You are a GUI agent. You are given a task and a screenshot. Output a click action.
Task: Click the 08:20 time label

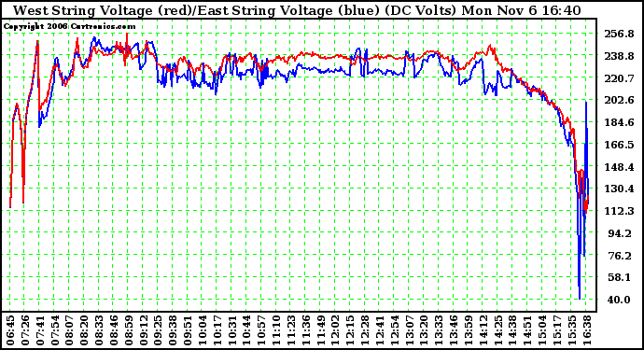pos(84,329)
